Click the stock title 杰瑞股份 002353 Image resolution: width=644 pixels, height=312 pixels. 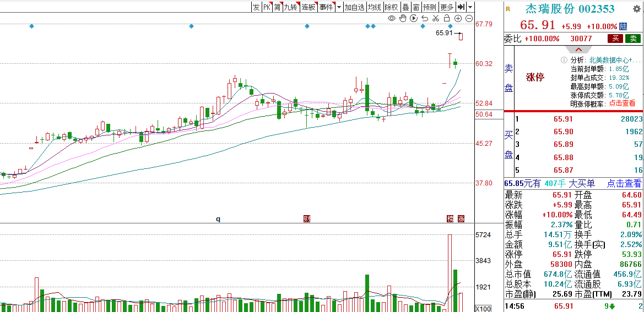tap(570, 9)
